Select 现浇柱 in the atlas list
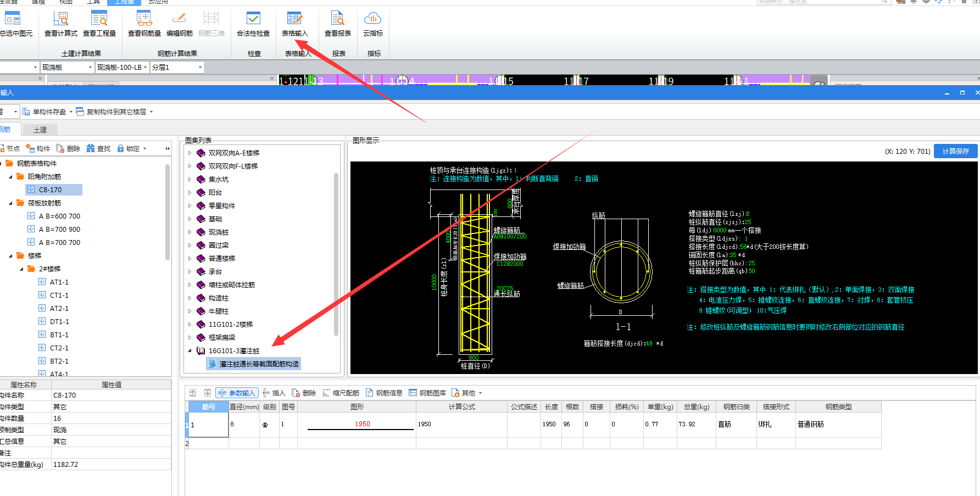980x496 pixels. [x=219, y=232]
